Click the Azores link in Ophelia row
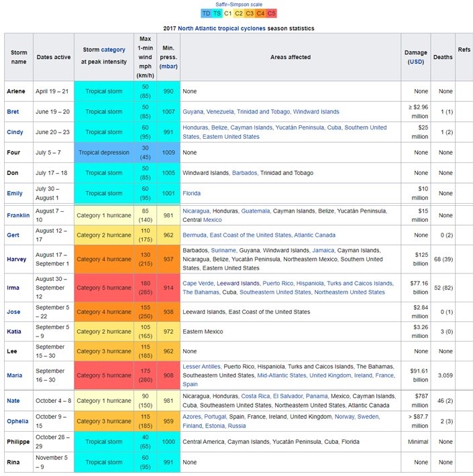Screen dimensions: 473x476 [192, 417]
